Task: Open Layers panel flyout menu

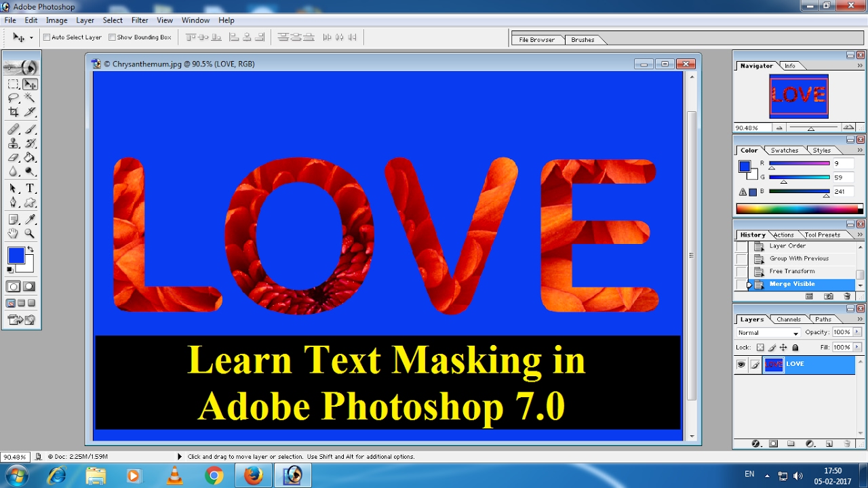Action: [860, 319]
